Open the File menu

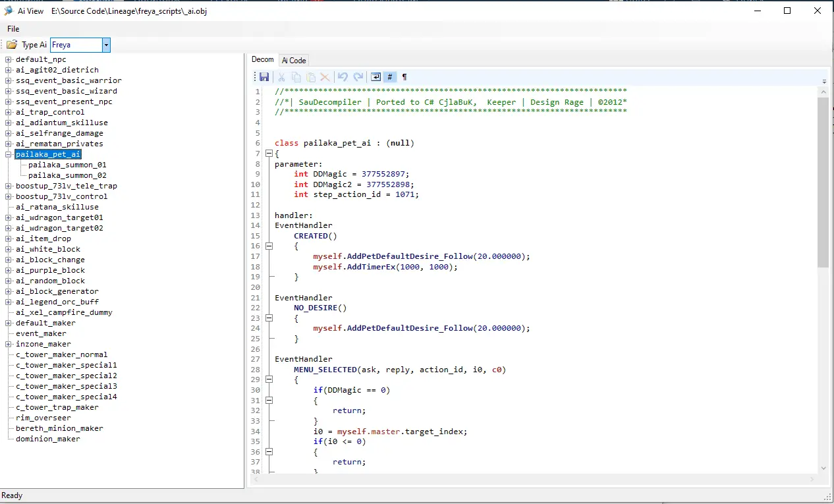pyautogui.click(x=13, y=29)
